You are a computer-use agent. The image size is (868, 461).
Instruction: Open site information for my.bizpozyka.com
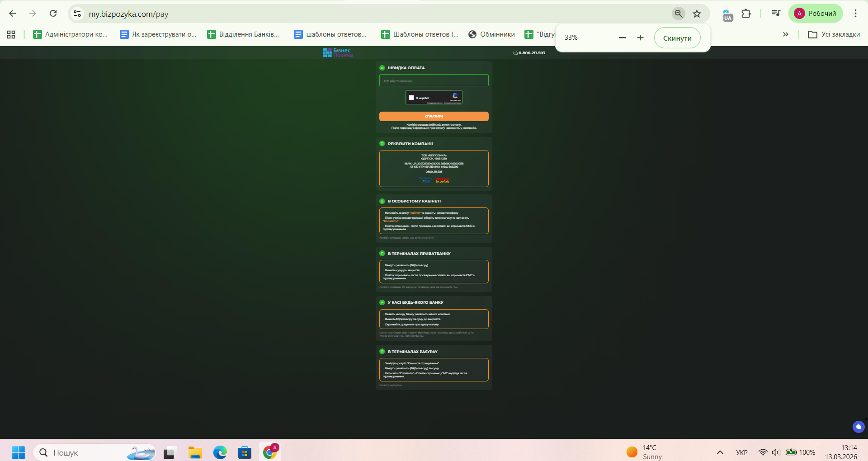pyautogui.click(x=78, y=14)
